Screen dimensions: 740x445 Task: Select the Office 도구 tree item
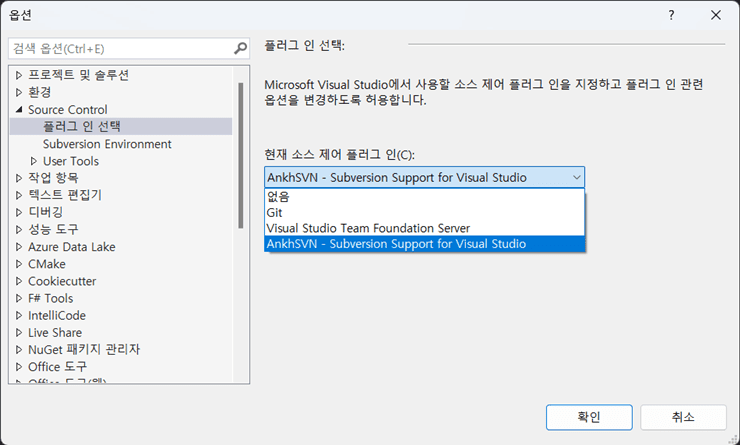(57, 367)
